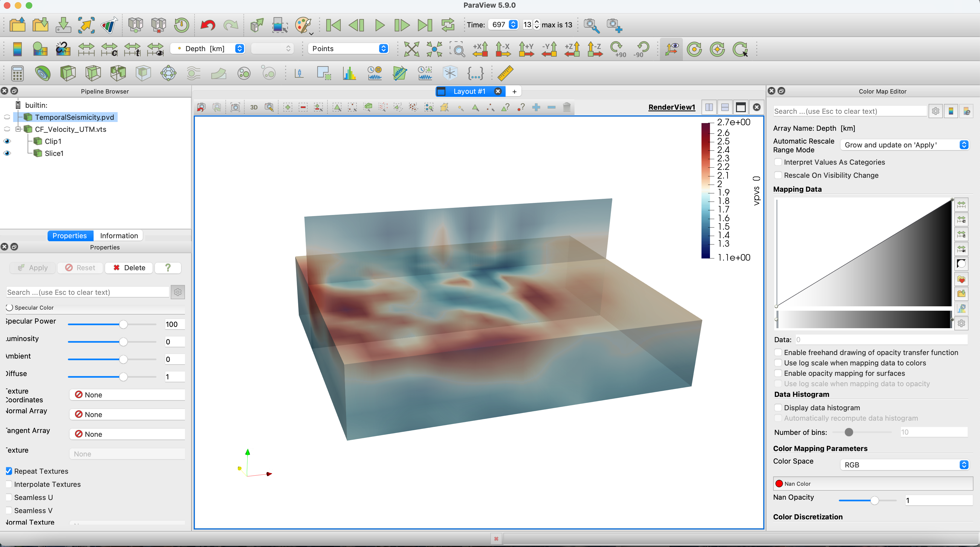The height and width of the screenshot is (547, 980).
Task: Select the Ruler measurement tool icon
Action: pyautogui.click(x=505, y=73)
